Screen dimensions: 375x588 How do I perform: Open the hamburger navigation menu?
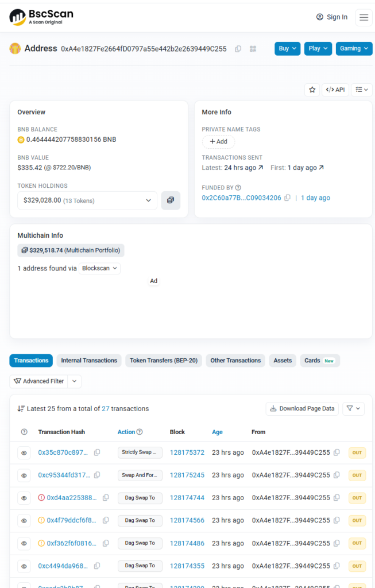point(364,17)
